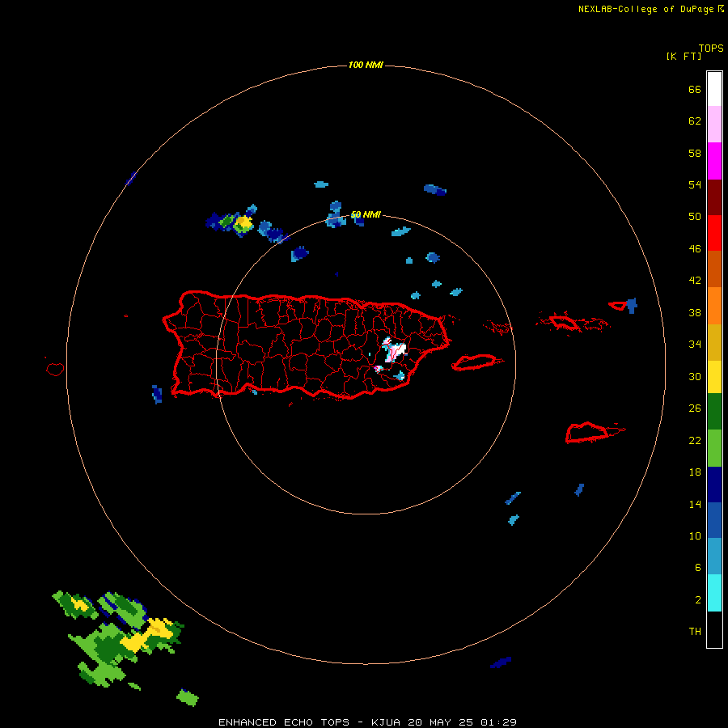
Task: Click the NEXLAB-College of DuPage credit text
Action: coord(645,9)
